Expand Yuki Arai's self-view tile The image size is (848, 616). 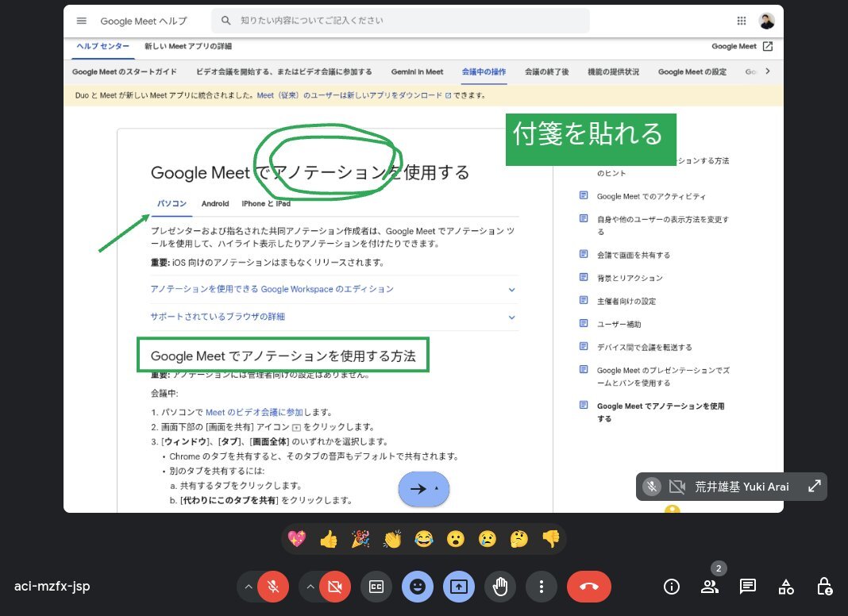(815, 486)
